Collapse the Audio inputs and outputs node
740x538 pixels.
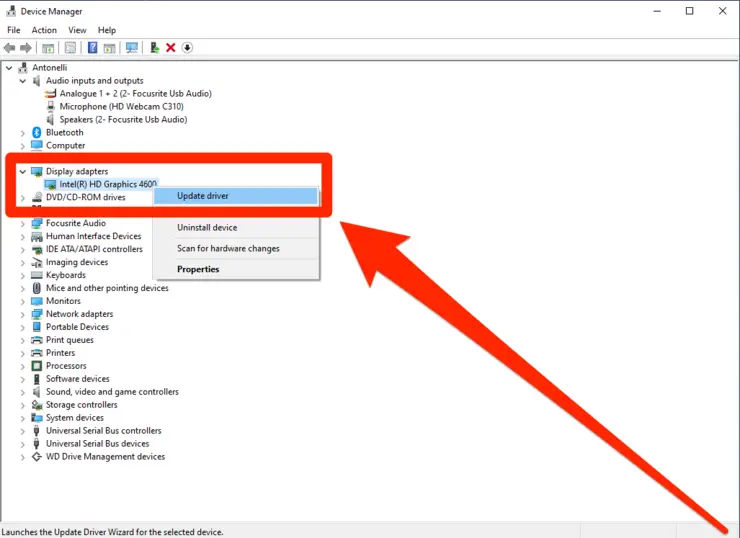click(x=23, y=81)
